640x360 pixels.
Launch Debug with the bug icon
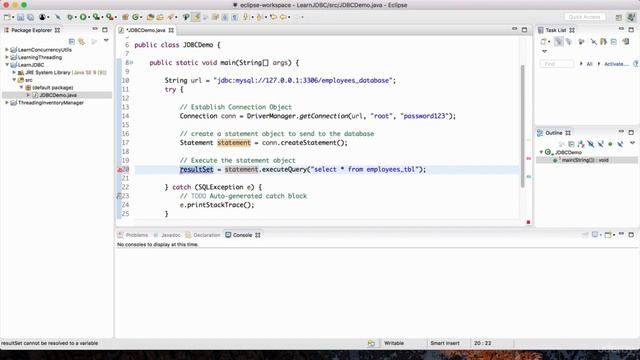[x=70, y=17]
